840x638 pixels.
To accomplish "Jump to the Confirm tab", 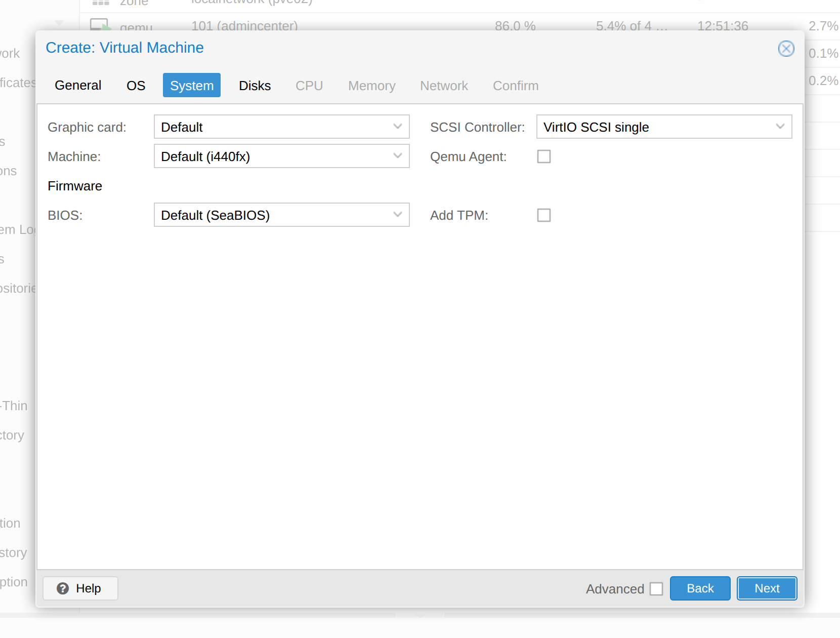I will coord(516,85).
